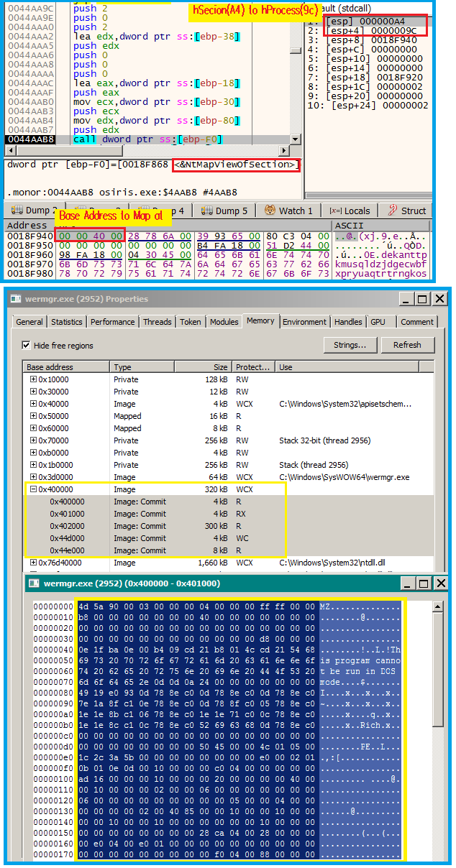Open the Handles tab
The height and width of the screenshot is (868, 456).
click(348, 322)
